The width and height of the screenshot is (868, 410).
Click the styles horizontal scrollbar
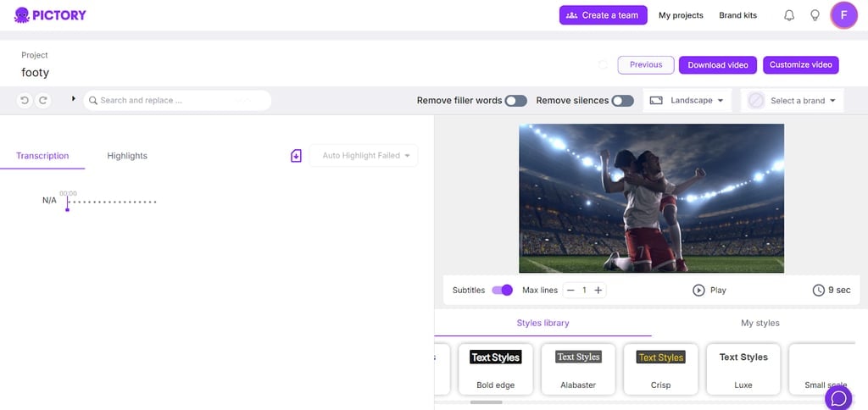pos(486,402)
